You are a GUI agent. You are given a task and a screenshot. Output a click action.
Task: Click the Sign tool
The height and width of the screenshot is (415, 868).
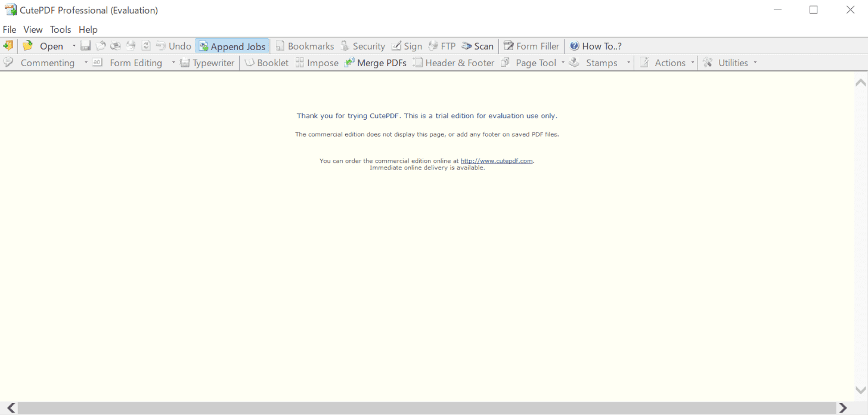[407, 46]
